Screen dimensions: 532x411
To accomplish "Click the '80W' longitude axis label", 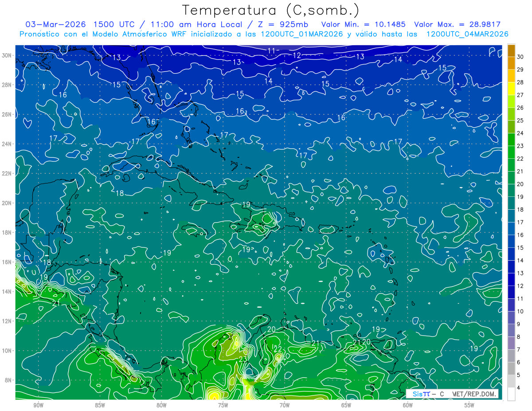I will click(161, 405).
